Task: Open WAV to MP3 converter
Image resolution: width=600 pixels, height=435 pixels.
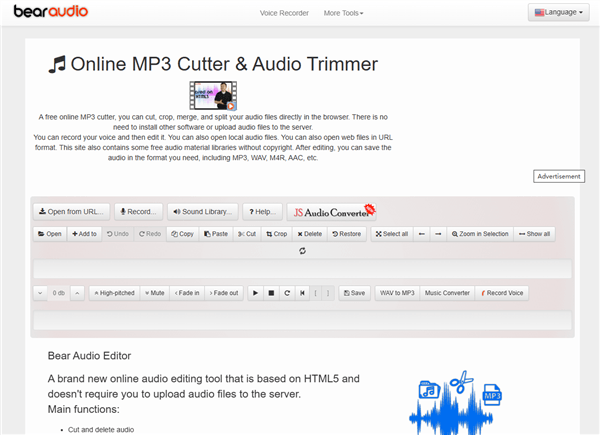Action: click(397, 293)
